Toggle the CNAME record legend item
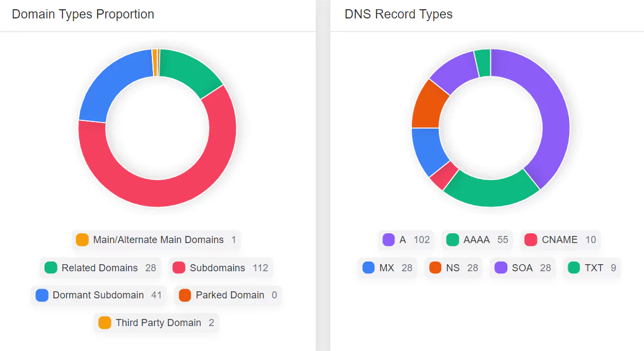 coord(560,240)
